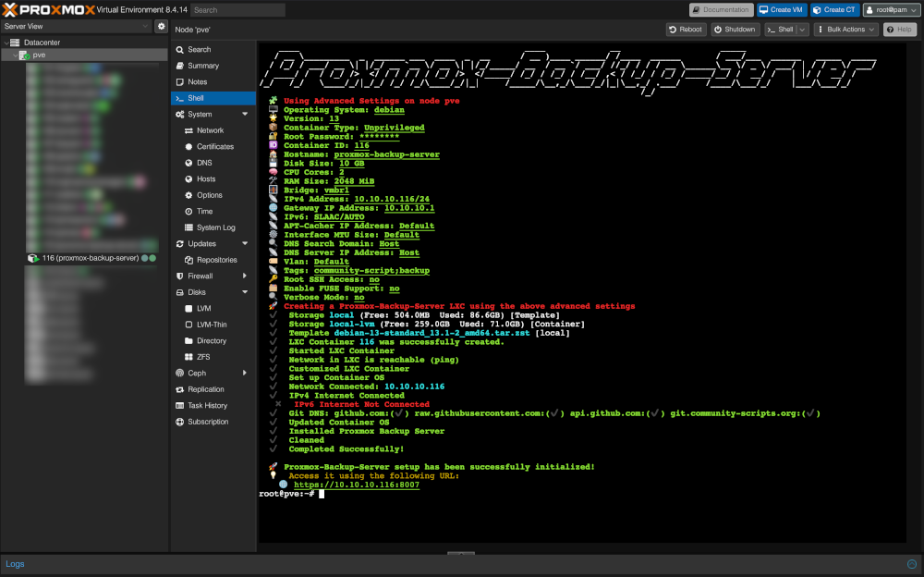Image resolution: width=924 pixels, height=577 pixels.
Task: Click the Subscription lifebuoy icon
Action: [x=180, y=422]
